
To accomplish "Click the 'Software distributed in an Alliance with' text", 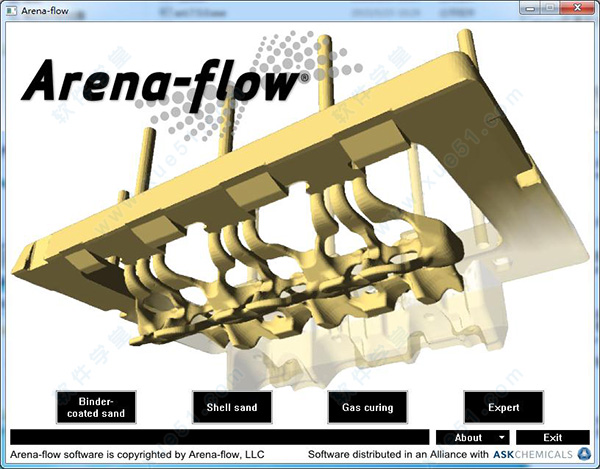I will [398, 454].
